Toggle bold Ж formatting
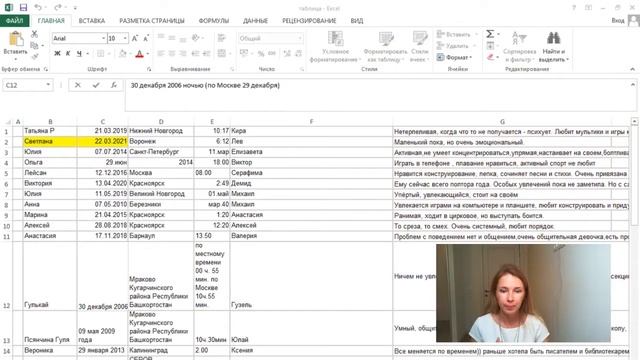Screen dimensions: 640x360 (58, 53)
